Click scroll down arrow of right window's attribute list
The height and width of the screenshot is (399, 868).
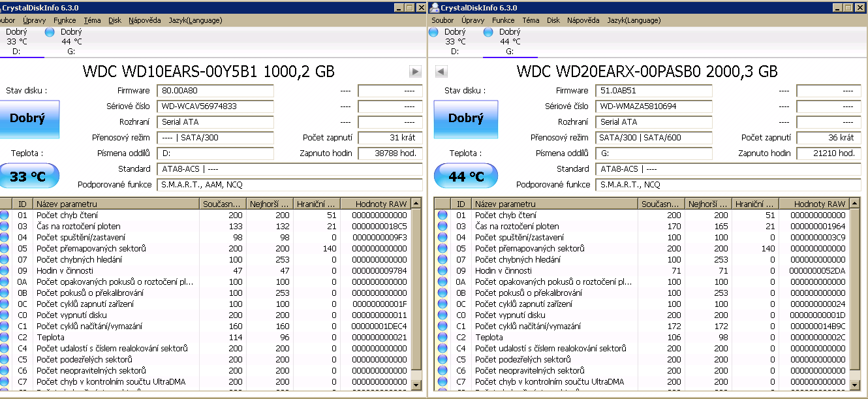856,385
